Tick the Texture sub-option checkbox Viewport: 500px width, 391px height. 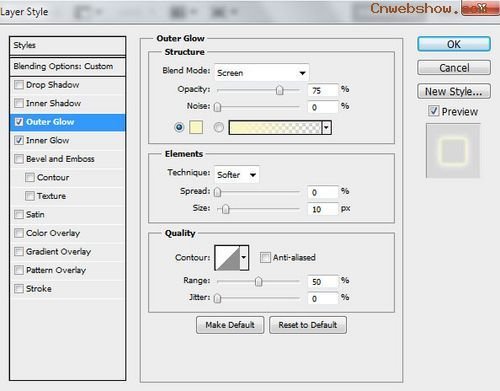30,196
